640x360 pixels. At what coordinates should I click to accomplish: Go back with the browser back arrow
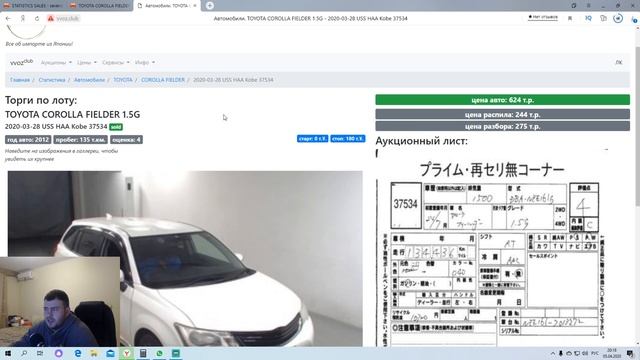click(8, 18)
